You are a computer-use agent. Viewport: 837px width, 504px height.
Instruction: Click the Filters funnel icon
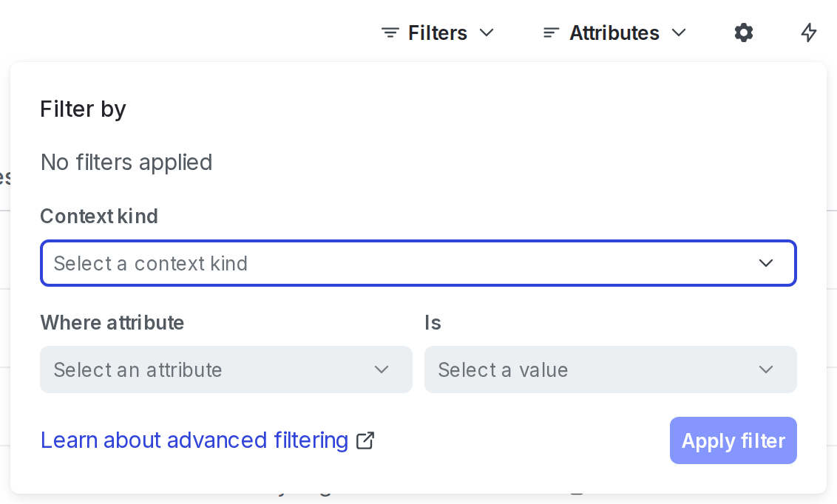coord(390,33)
